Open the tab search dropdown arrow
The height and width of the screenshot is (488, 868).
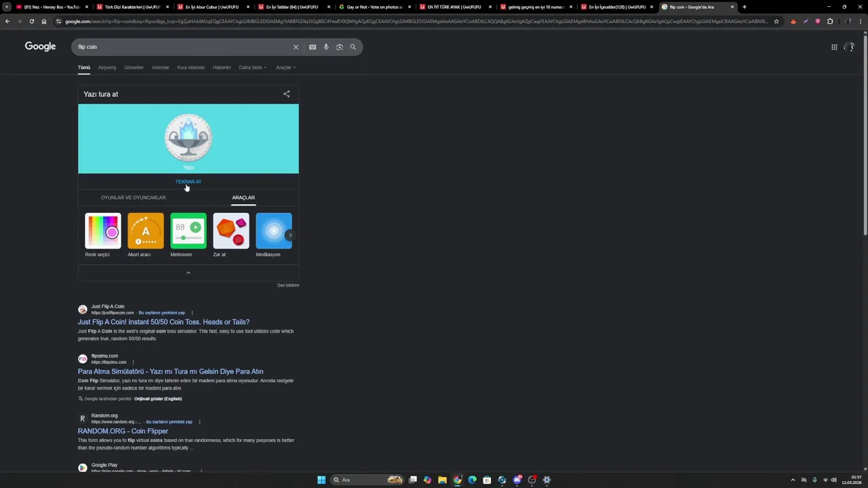[7, 7]
